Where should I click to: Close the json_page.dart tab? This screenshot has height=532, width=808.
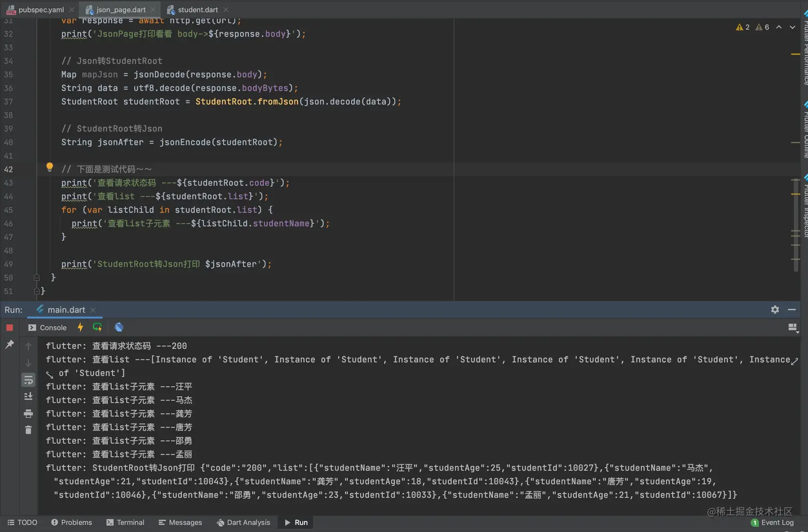(x=153, y=10)
